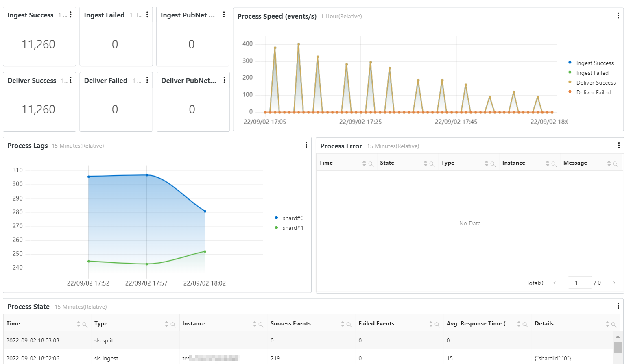Open the Deliver Failed panel options menu
This screenshot has width=631, height=364.
tap(147, 80)
